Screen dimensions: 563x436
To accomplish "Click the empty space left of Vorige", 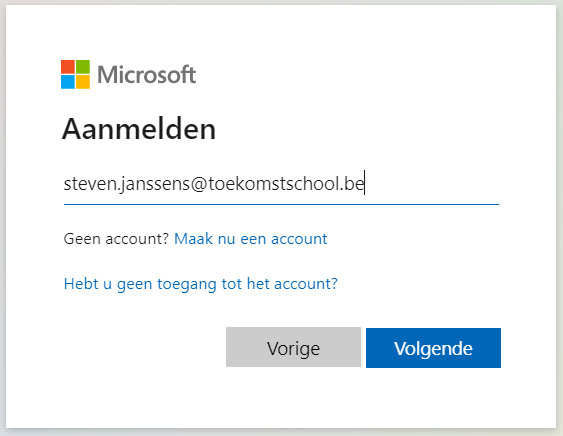I will 144,347.
